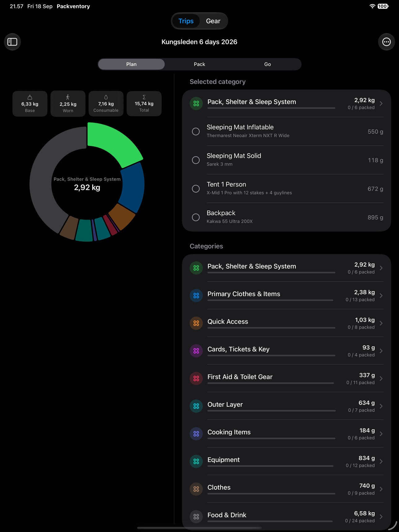Image resolution: width=399 pixels, height=532 pixels.
Task: Open the Go tab
Action: coord(268,64)
